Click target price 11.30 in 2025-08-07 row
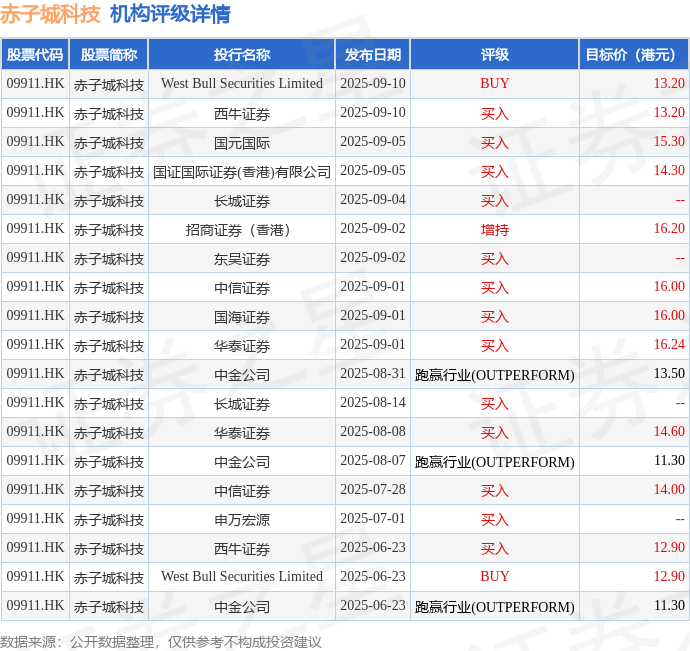690x651 pixels. (669, 460)
